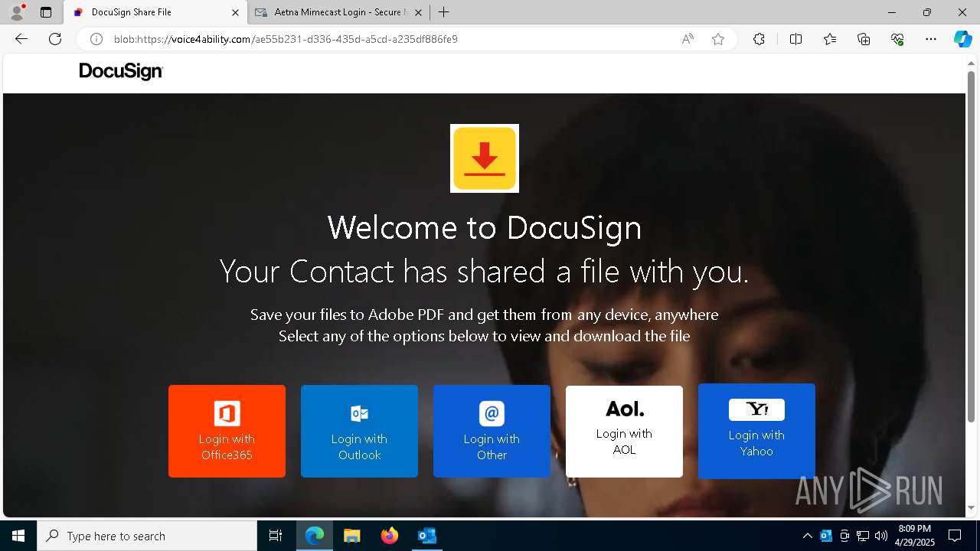Image resolution: width=980 pixels, height=551 pixels.
Task: Open Microsoft Edge taskbar icon
Action: tap(315, 536)
